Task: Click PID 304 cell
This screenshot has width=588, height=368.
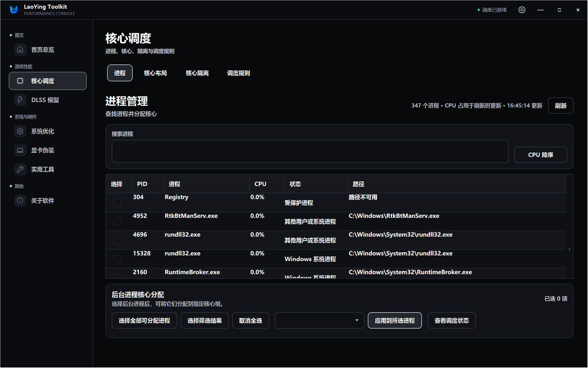Action: coord(138,197)
